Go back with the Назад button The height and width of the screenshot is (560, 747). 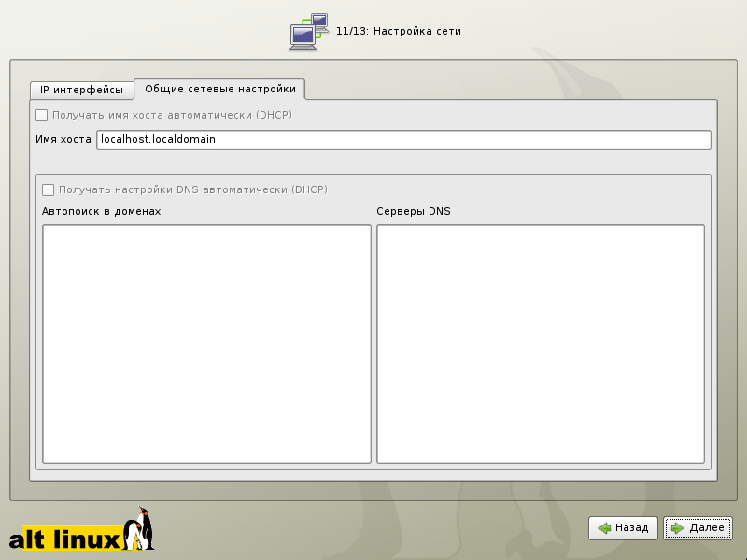[x=623, y=528]
